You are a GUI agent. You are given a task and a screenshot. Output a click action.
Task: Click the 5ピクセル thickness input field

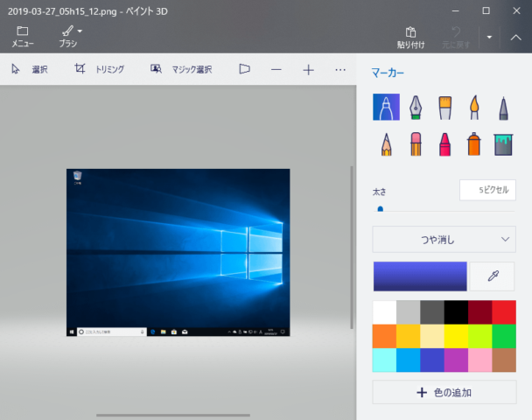pyautogui.click(x=487, y=190)
